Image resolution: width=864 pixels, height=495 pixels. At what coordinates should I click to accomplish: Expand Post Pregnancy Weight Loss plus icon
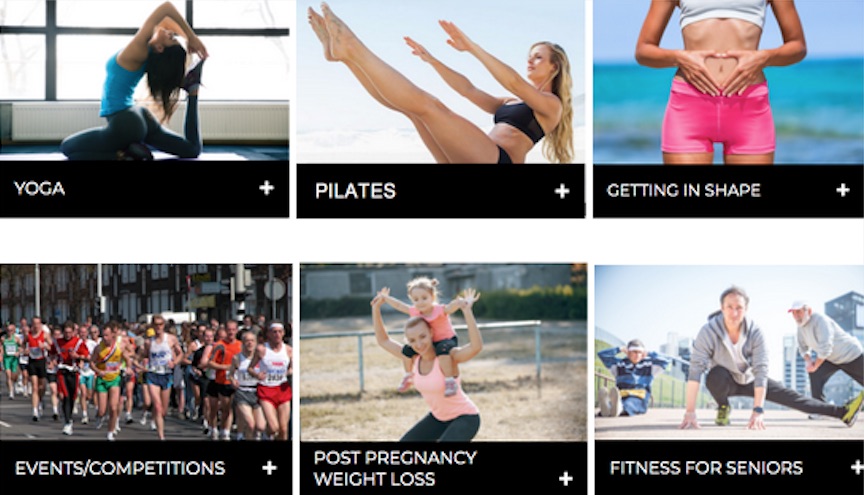(x=565, y=478)
